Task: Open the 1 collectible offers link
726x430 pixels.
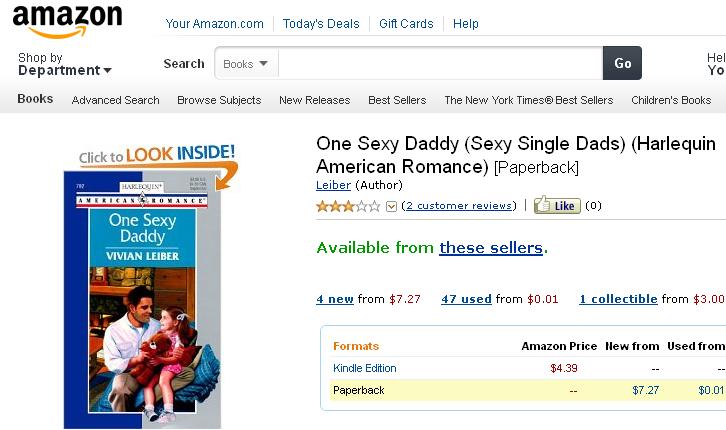Action: (618, 299)
